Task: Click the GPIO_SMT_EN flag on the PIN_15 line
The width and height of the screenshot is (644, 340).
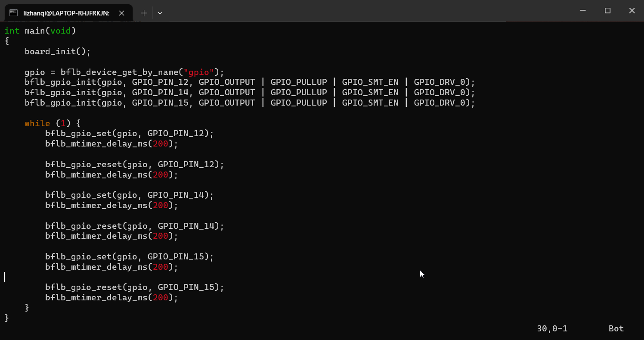Action: click(x=370, y=103)
